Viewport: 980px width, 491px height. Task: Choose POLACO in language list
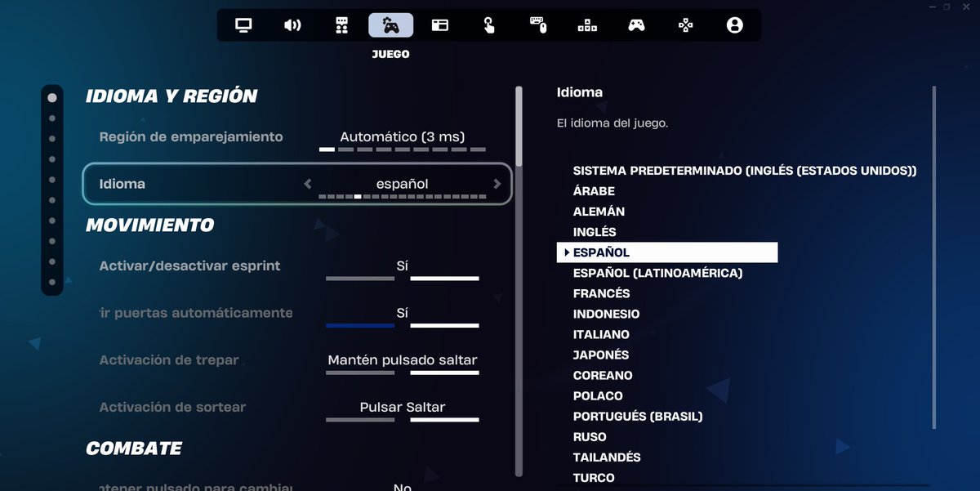point(598,395)
